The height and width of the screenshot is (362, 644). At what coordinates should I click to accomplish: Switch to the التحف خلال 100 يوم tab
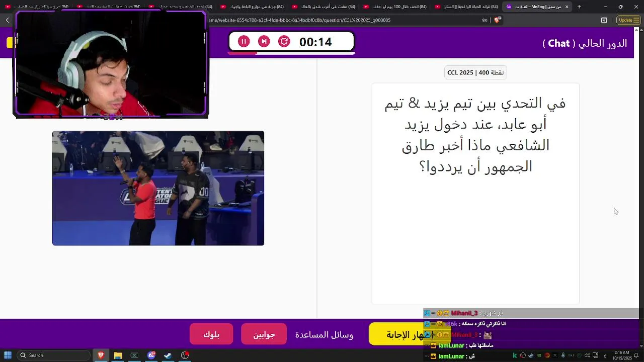(395, 7)
